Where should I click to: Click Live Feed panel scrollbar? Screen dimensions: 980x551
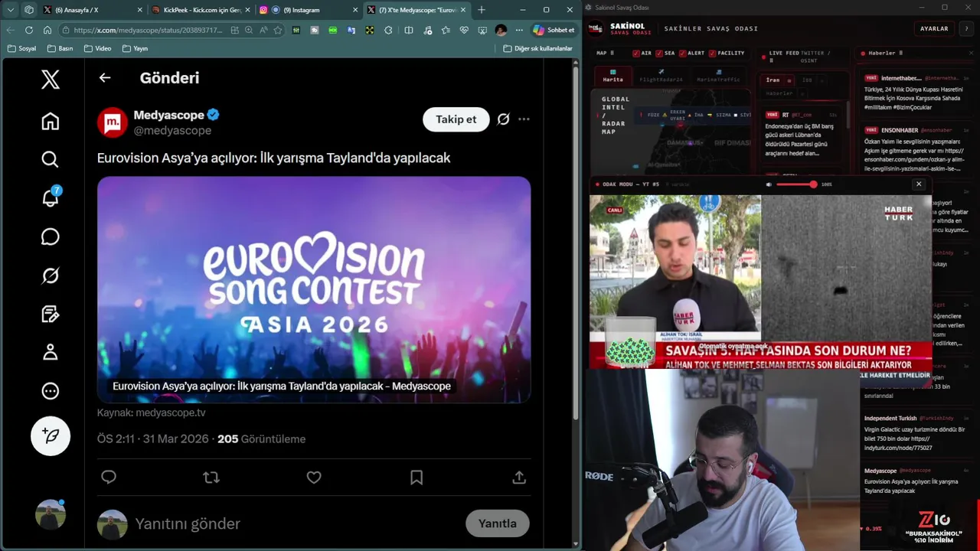click(849, 115)
